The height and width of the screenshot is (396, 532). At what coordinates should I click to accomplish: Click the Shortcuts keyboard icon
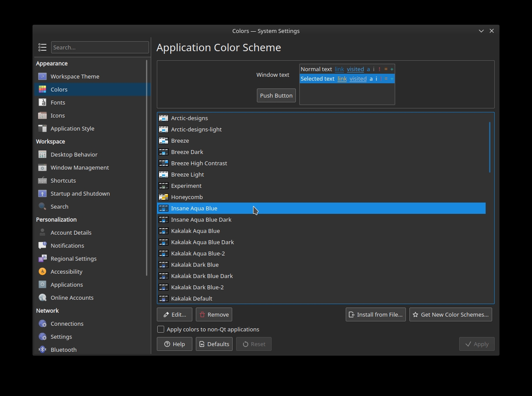[x=42, y=180]
